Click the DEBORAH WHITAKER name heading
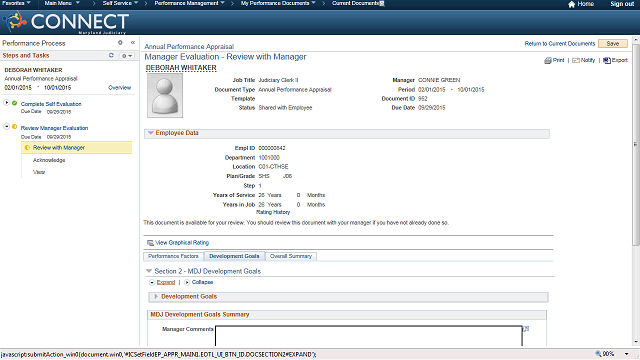 pos(181,68)
